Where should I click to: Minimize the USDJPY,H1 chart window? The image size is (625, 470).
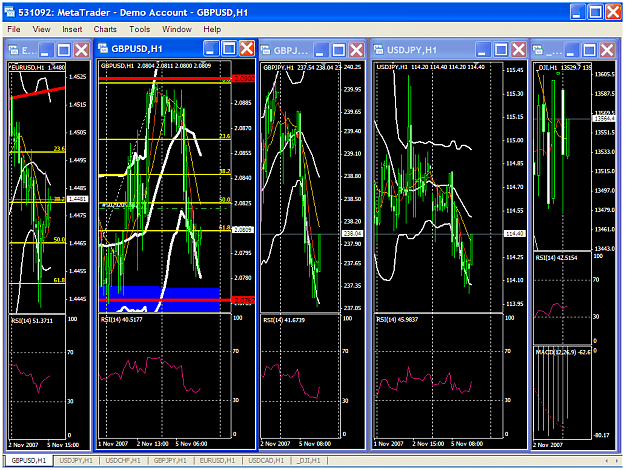pos(483,50)
